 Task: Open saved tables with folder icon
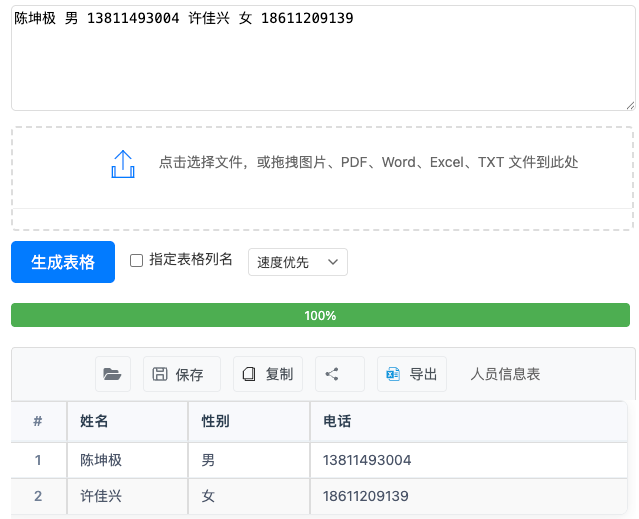[x=112, y=374]
